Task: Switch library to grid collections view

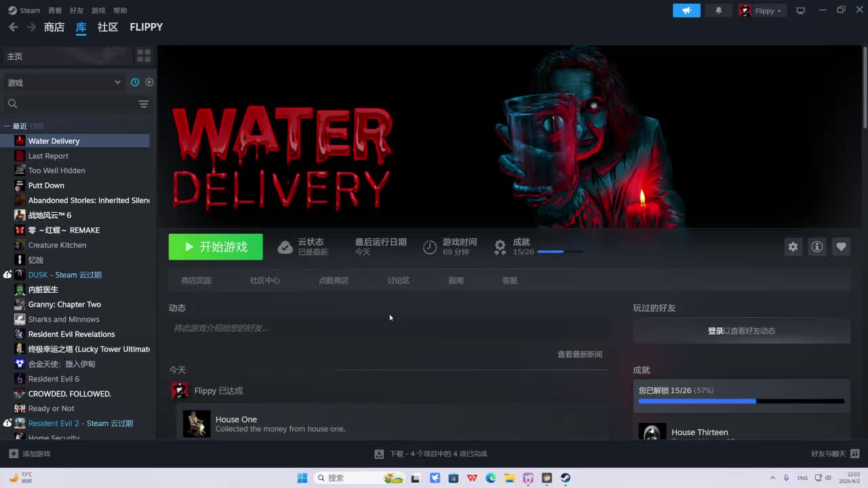Action: click(144, 56)
